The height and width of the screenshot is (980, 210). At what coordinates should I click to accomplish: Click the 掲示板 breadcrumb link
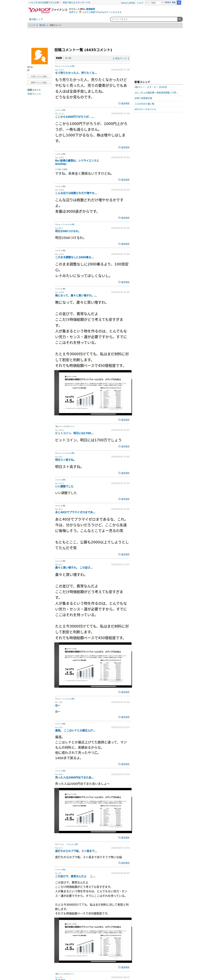[42, 25]
